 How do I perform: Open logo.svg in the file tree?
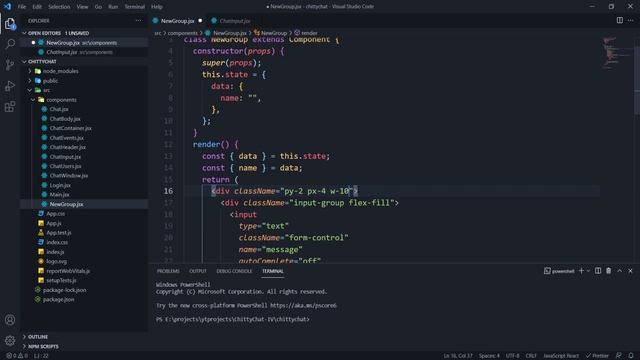click(x=56, y=261)
